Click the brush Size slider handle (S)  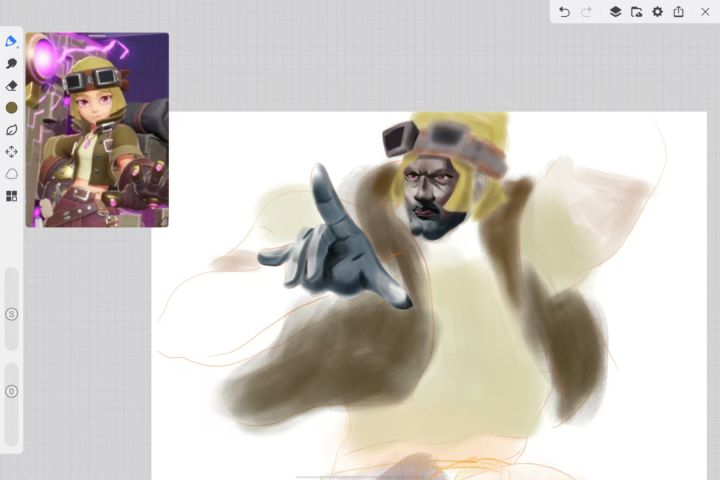[11, 314]
